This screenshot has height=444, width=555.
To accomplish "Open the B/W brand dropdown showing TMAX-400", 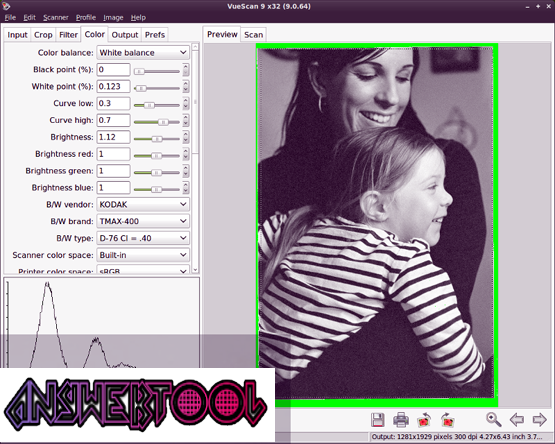I will pyautogui.click(x=143, y=221).
